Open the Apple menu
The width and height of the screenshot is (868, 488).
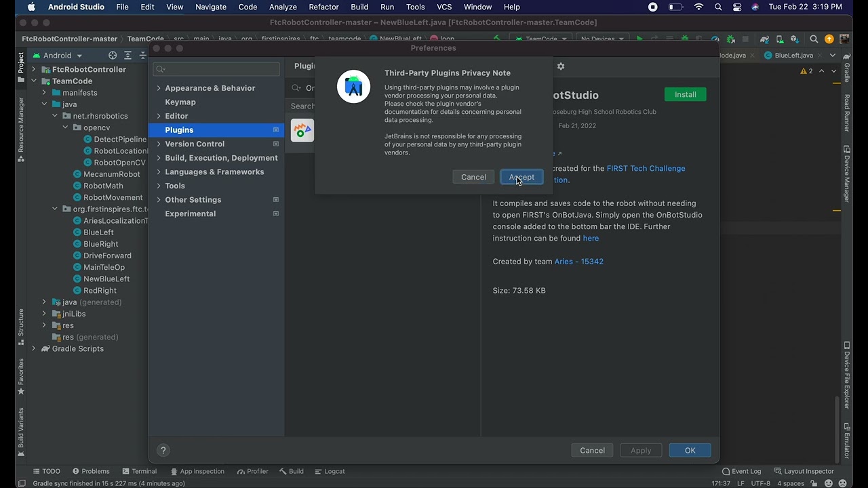31,7
